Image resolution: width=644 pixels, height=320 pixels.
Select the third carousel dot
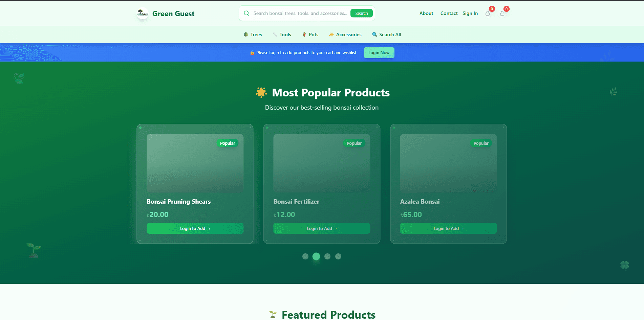pyautogui.click(x=327, y=256)
